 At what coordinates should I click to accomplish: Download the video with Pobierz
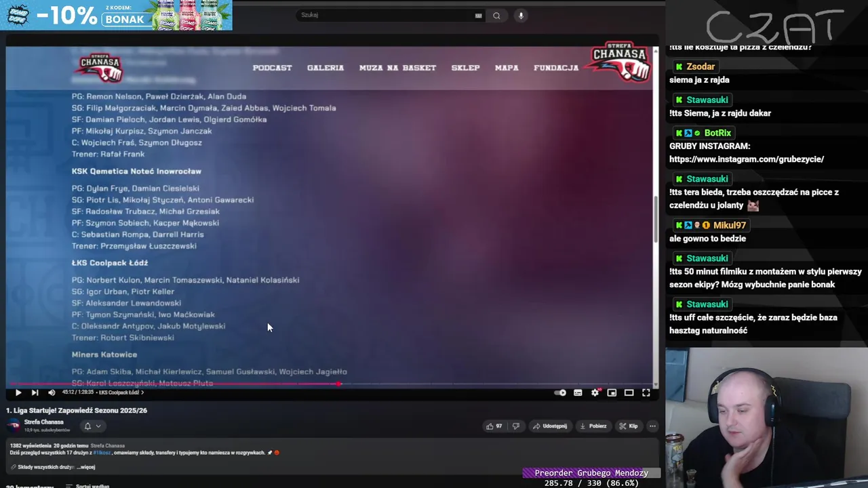coord(593,426)
